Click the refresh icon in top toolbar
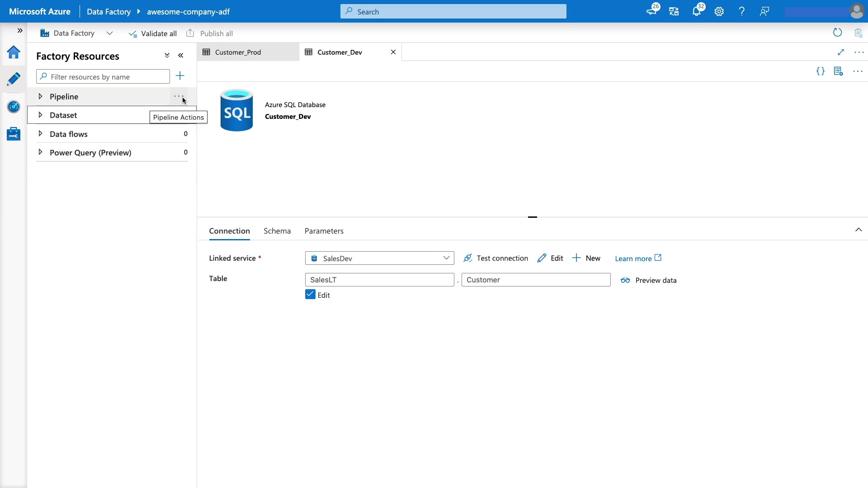Image resolution: width=868 pixels, height=488 pixels. pyautogui.click(x=837, y=33)
